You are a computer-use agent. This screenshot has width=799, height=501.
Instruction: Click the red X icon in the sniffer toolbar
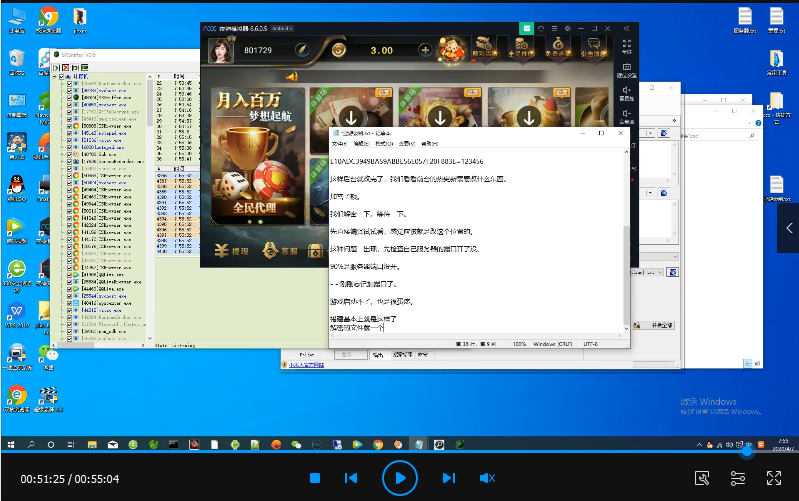pos(66,67)
